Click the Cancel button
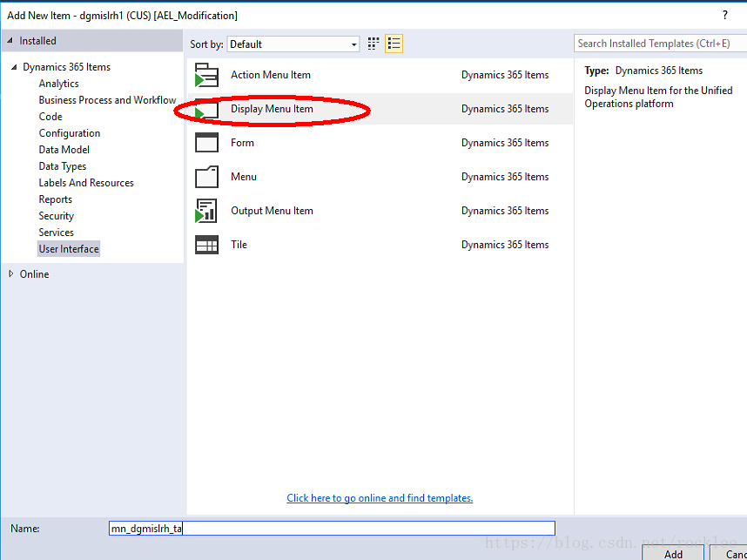 pyautogui.click(x=729, y=553)
